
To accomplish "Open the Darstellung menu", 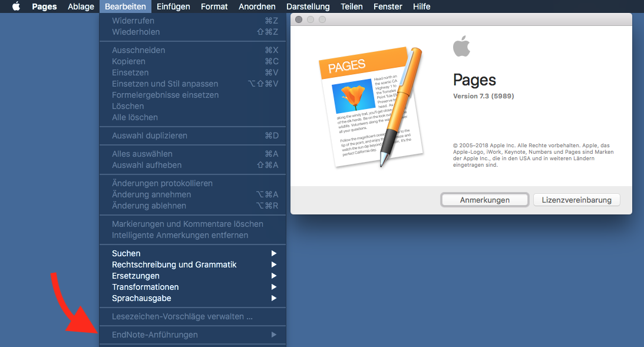I will click(x=308, y=6).
